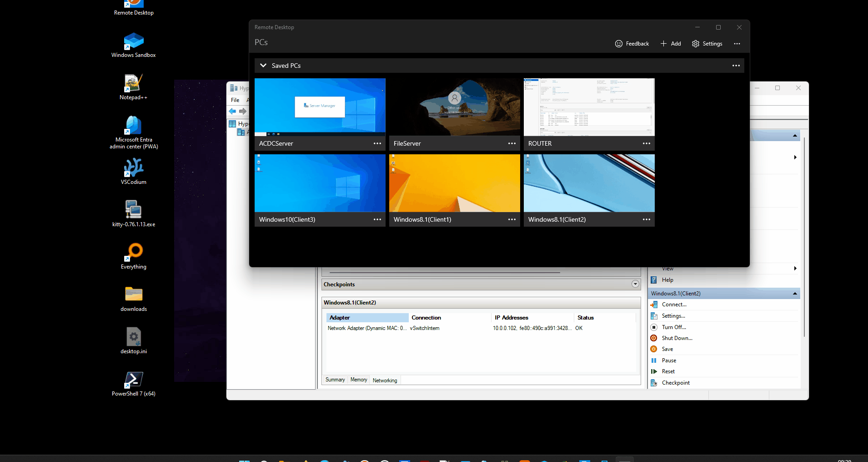The image size is (868, 462).
Task: Open the Windows8.1(Client1) remote session thumbnail
Action: tap(455, 183)
